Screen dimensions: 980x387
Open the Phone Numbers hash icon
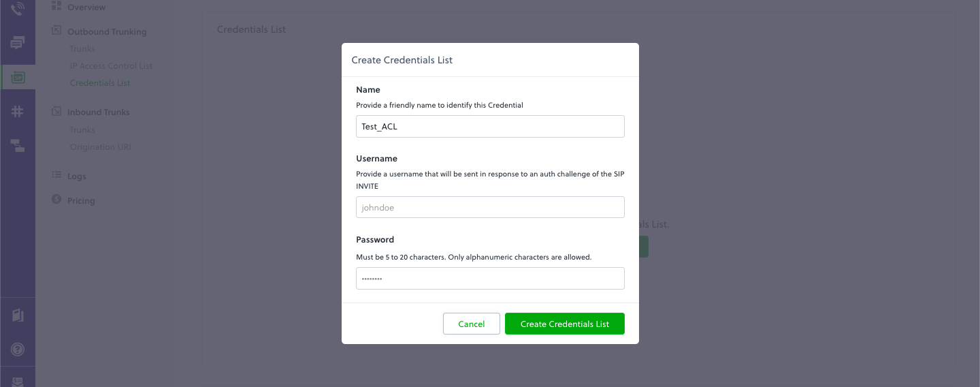[x=18, y=112]
